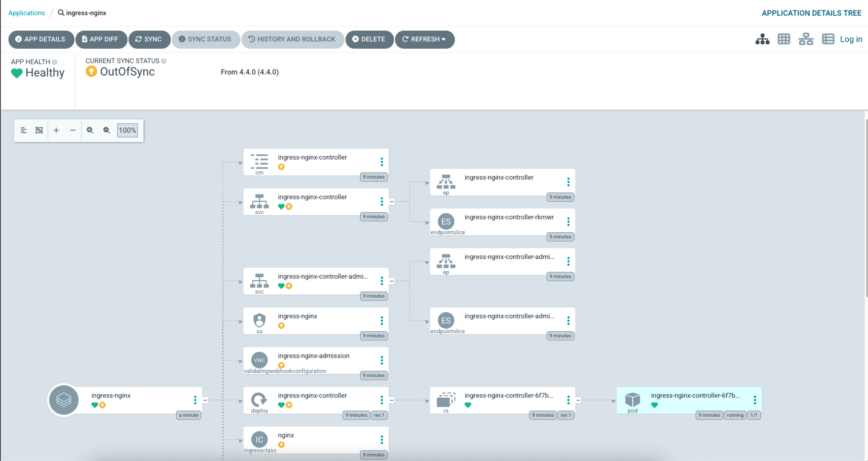Select the ingress-nginx application root icon
The height and width of the screenshot is (461, 868).
point(64,400)
